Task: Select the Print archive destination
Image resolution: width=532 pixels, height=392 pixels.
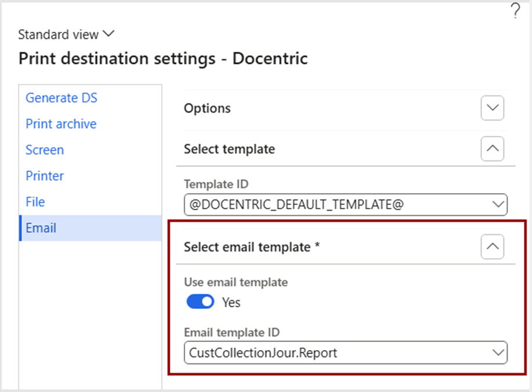Action: 61,124
